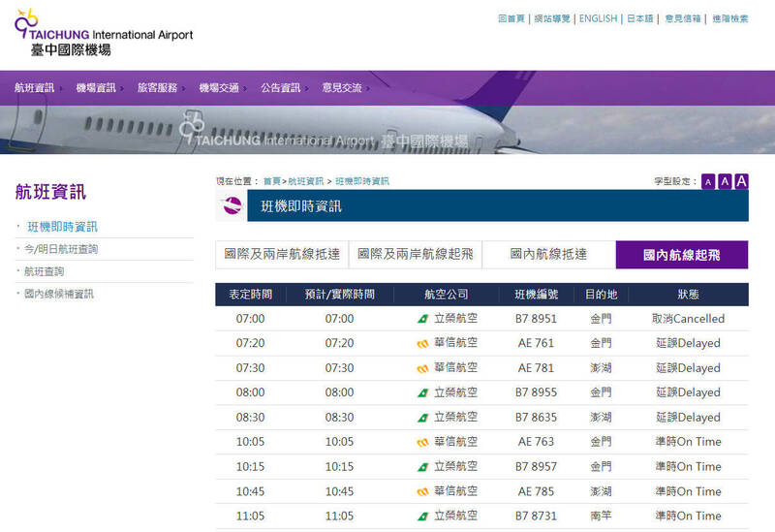
Task: Switch to 國際及兩岸航線抵達 tab
Action: 282,255
